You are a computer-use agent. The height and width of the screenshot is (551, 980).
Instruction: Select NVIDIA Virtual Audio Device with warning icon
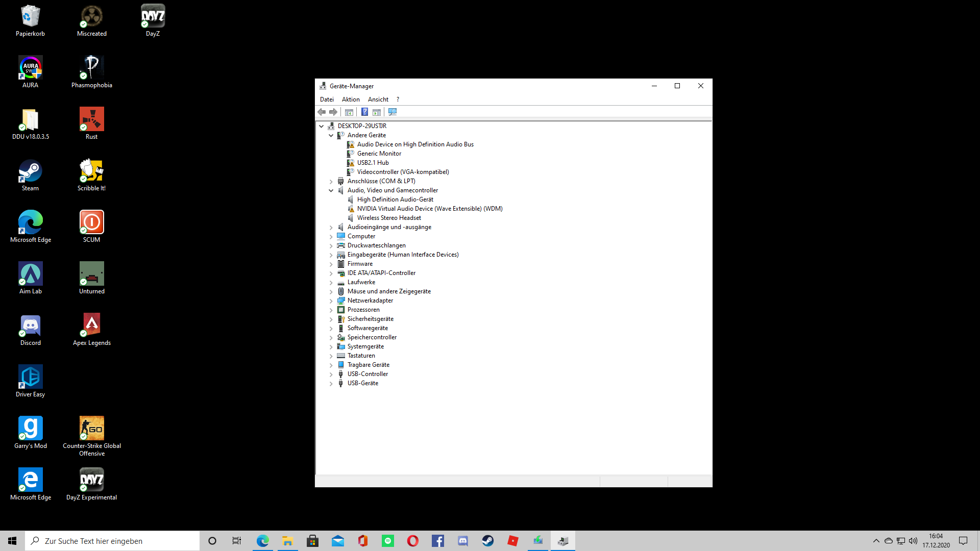(429, 209)
